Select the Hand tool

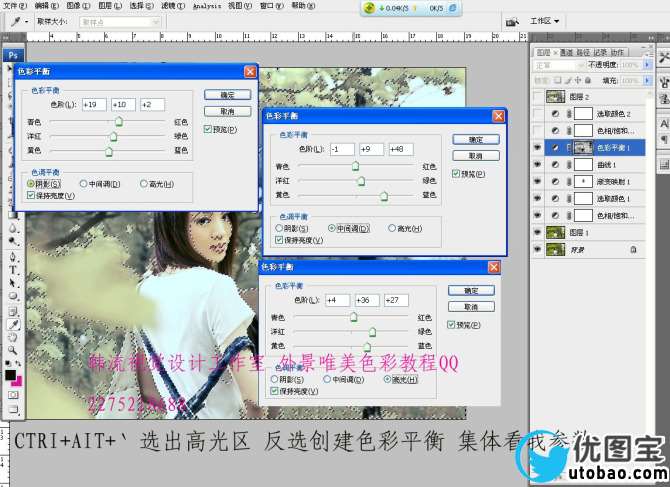pyautogui.click(x=13, y=337)
